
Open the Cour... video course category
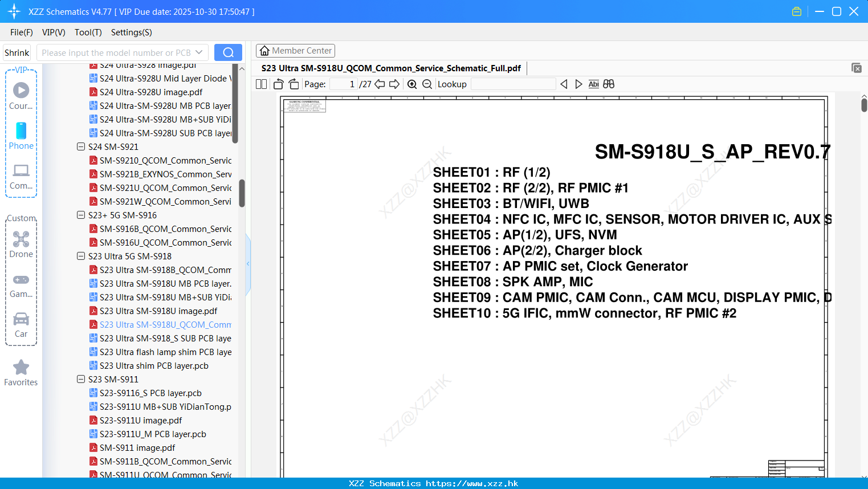pos(21,96)
